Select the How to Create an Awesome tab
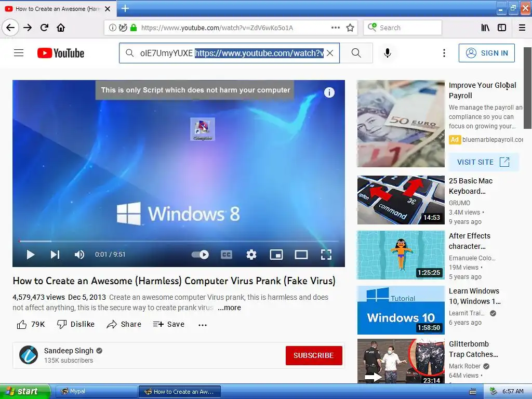The height and width of the screenshot is (399, 532). 58,9
